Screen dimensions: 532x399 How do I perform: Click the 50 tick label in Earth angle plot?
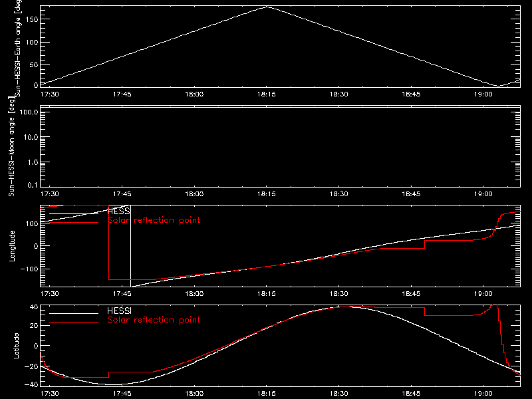[34, 65]
